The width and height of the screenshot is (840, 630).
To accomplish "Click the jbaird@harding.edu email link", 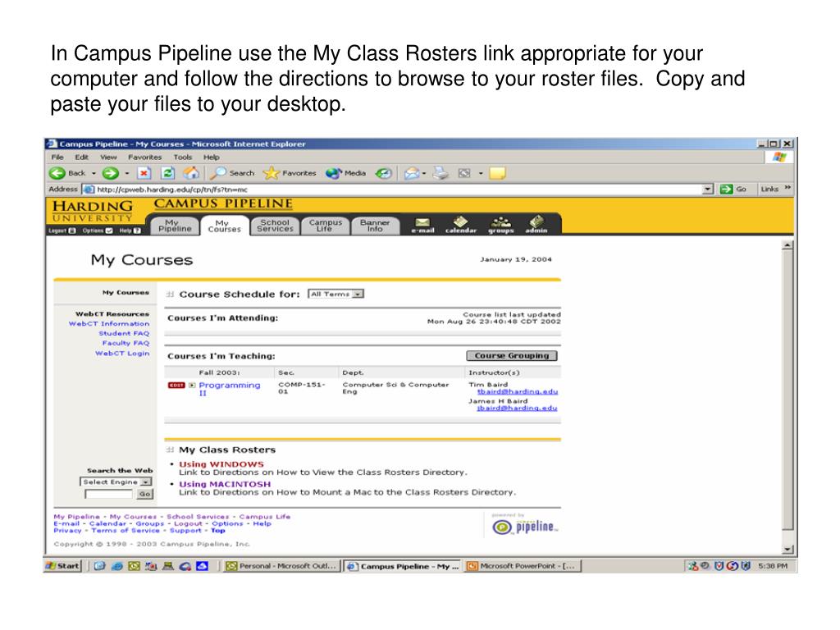I will click(517, 409).
